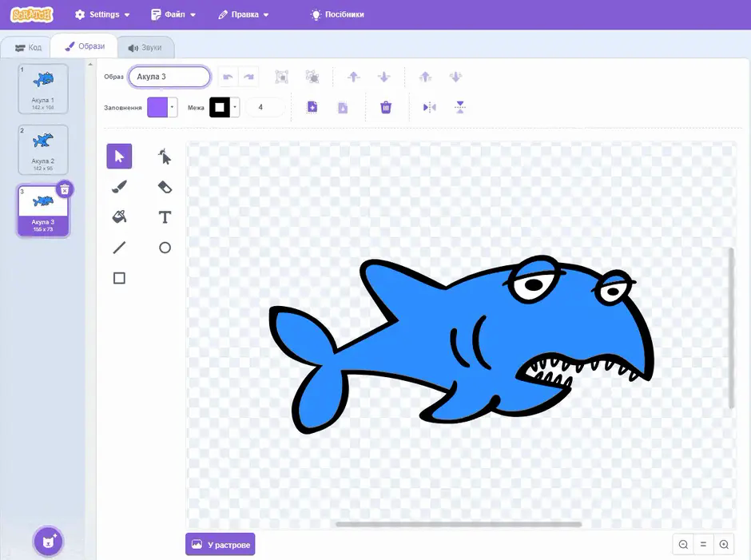Click the costume name field Акула 3
The height and width of the screenshot is (560, 751).
click(x=169, y=77)
